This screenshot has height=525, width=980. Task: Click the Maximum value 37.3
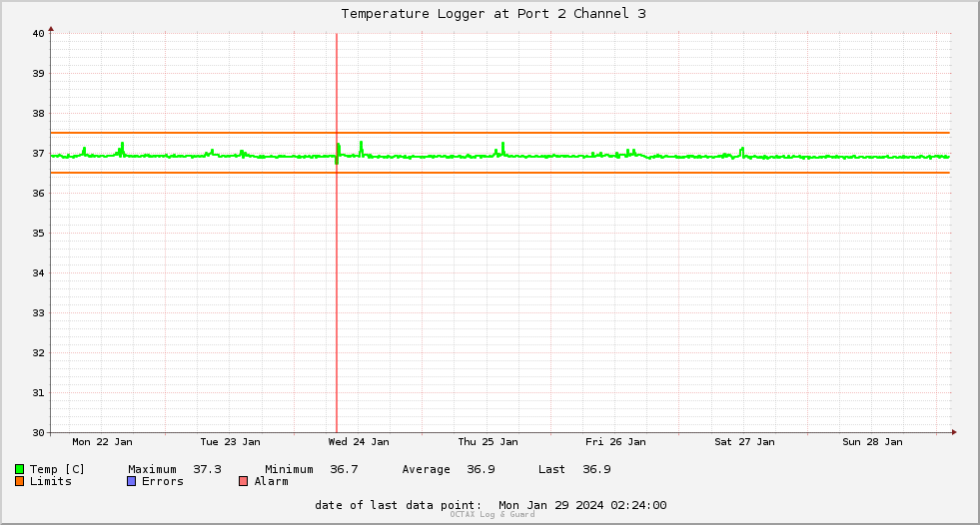(x=207, y=469)
